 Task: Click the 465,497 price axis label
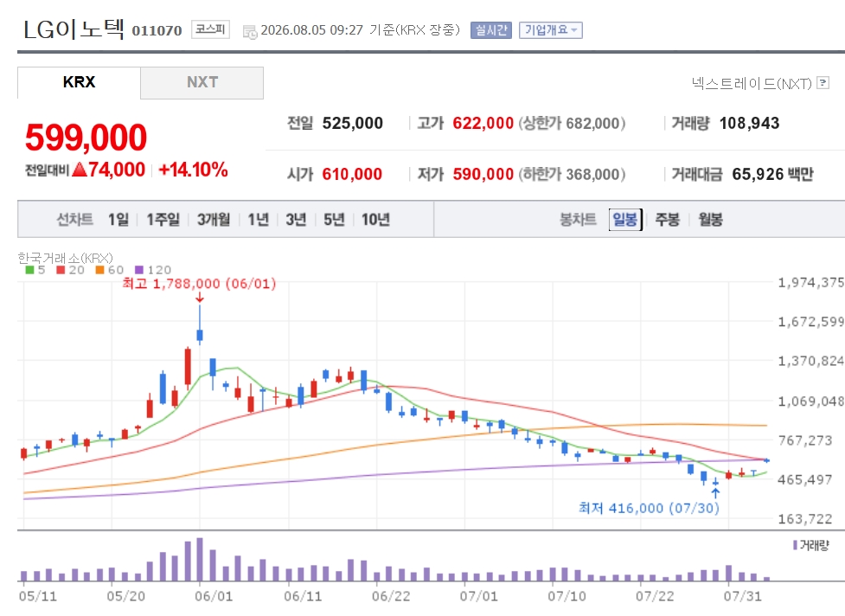click(x=804, y=479)
